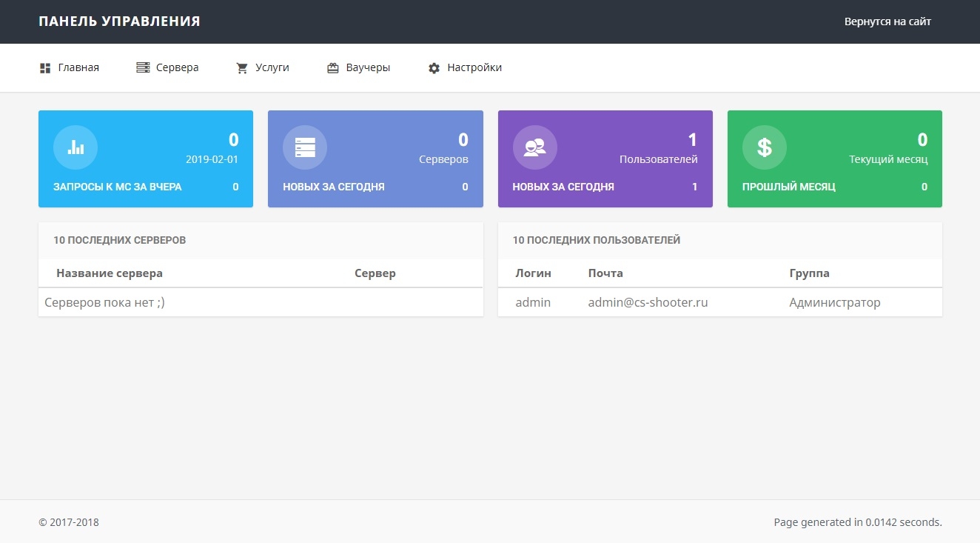This screenshot has height=543, width=980.
Task: Open the Настройки menu item
Action: 474,67
